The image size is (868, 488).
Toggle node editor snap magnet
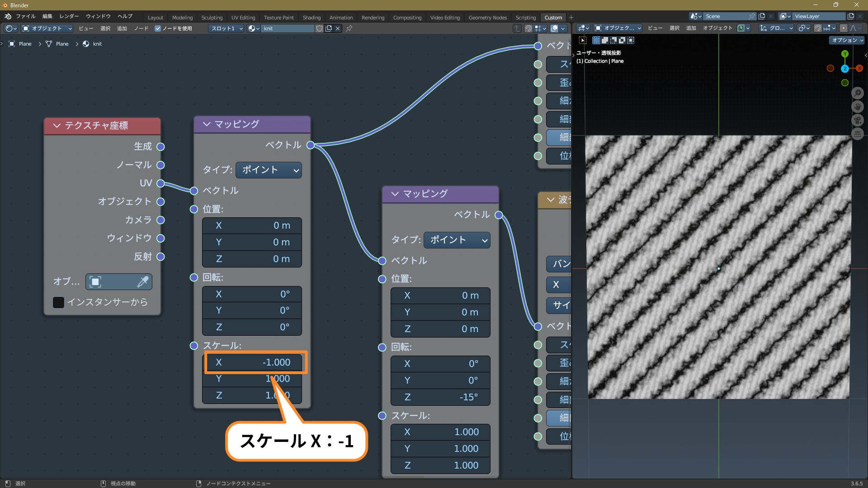tap(528, 28)
